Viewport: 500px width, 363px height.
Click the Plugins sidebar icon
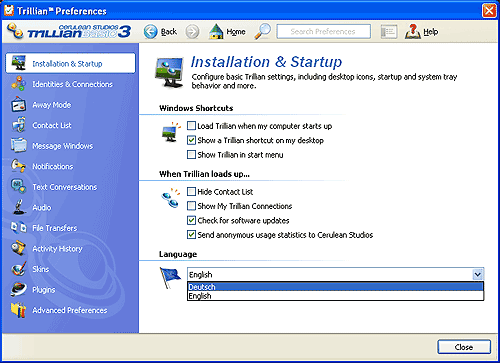click(x=18, y=289)
